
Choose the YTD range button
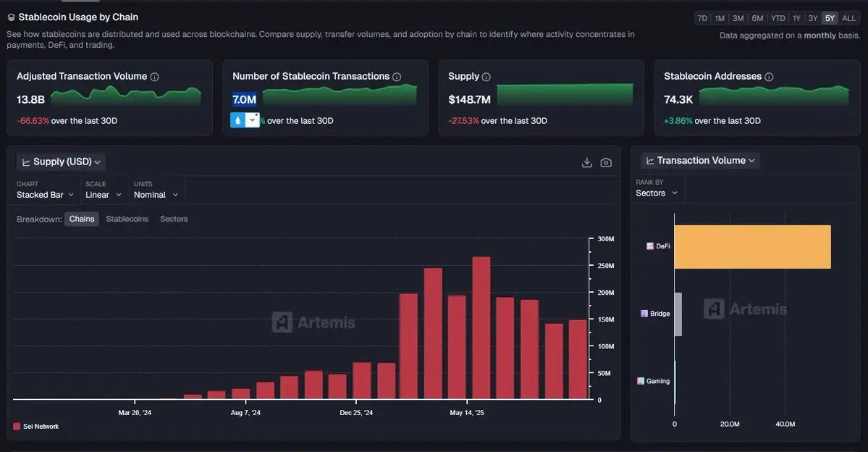(778, 18)
